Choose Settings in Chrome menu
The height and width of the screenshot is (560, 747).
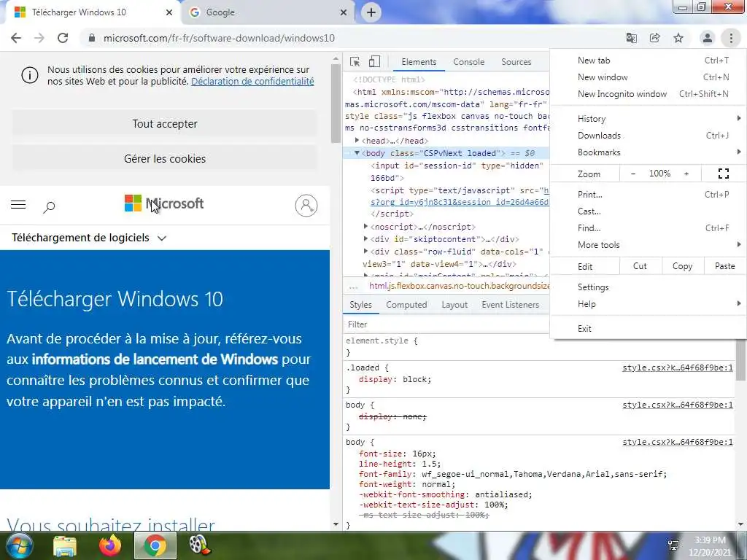click(x=648, y=287)
